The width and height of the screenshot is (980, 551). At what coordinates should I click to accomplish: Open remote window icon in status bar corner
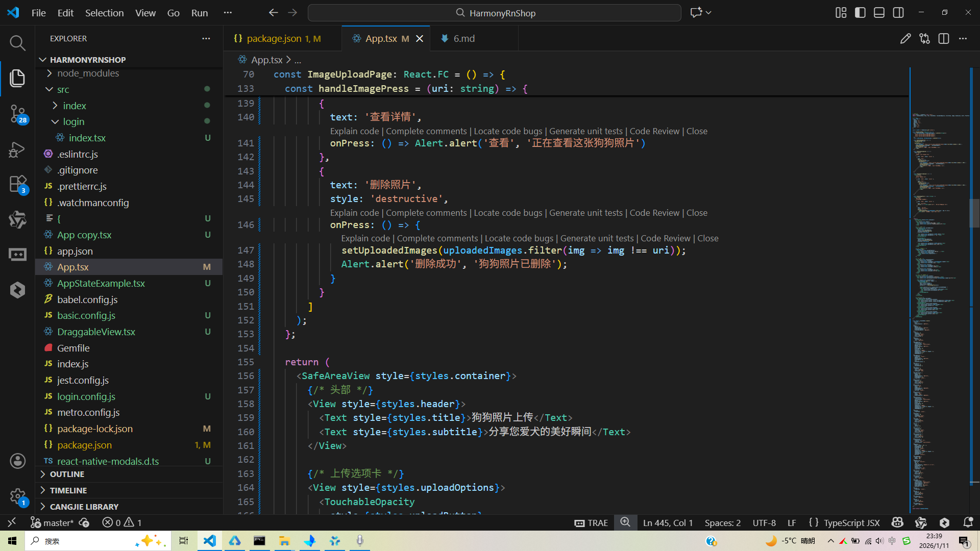12,522
